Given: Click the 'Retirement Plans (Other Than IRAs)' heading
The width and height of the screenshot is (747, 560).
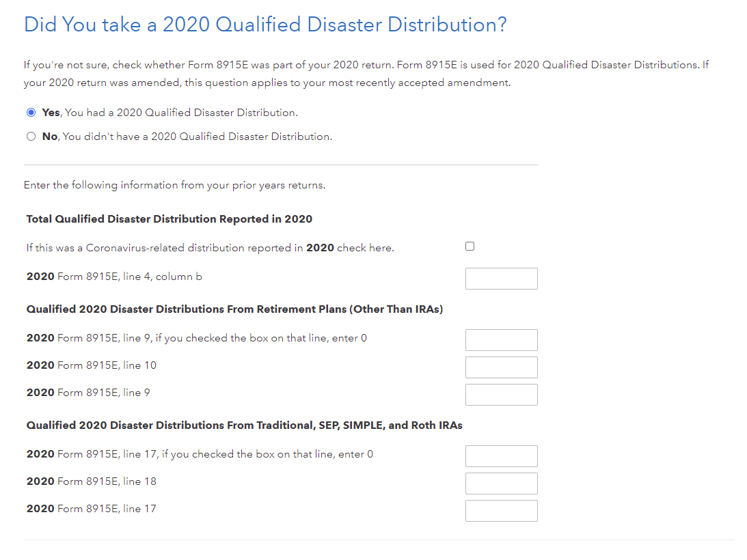Looking at the screenshot, I should (234, 309).
